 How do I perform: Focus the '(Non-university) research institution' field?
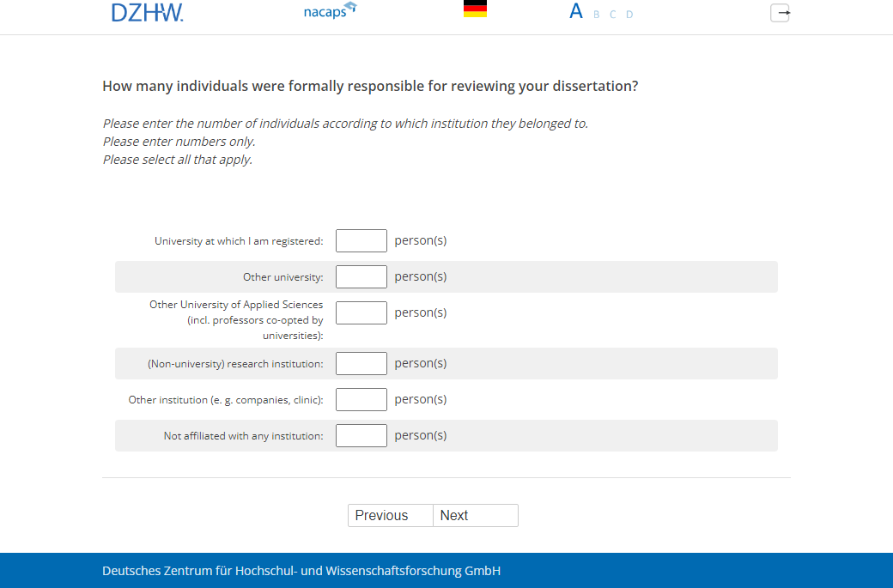361,364
